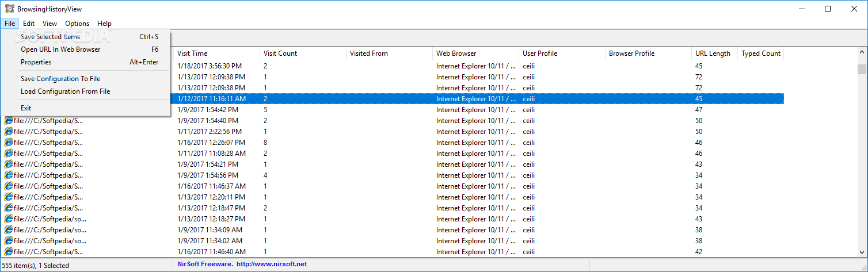Click visit time 1/16/2017 12:26:07 PM
Image resolution: width=868 pixels, height=272 pixels.
pos(211,143)
